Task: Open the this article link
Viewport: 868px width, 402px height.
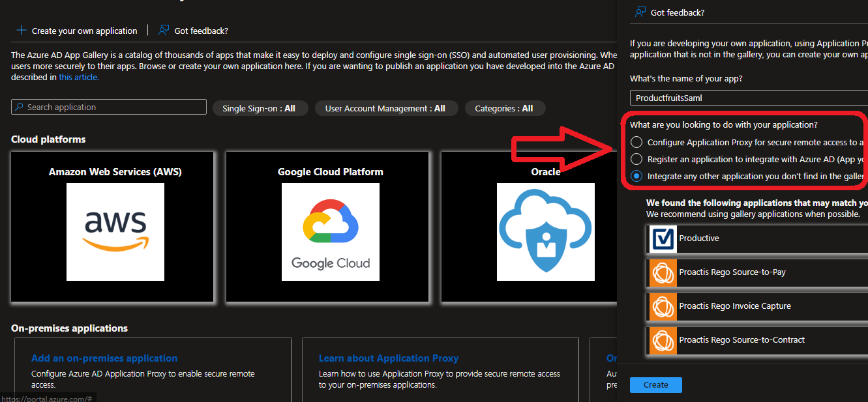Action: (x=78, y=76)
